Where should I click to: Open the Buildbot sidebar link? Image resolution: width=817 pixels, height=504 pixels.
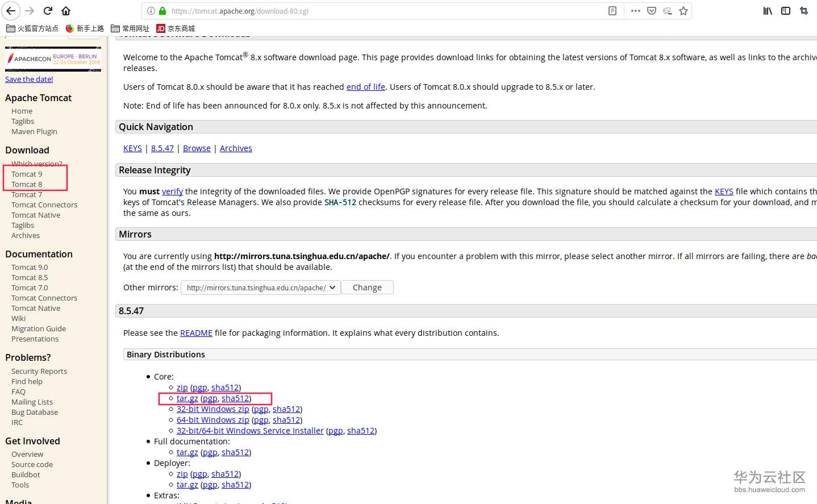tap(26, 475)
